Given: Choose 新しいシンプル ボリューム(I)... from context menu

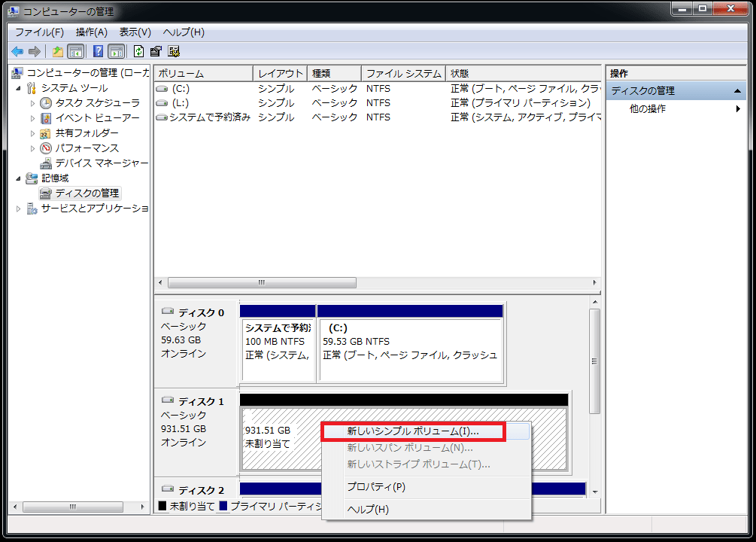Looking at the screenshot, I should click(413, 431).
